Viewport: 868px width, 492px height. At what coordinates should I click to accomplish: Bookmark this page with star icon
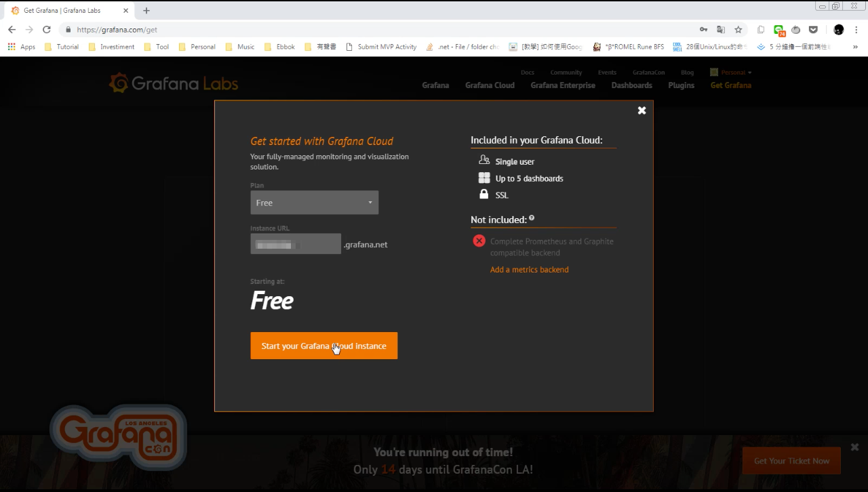tap(738, 30)
